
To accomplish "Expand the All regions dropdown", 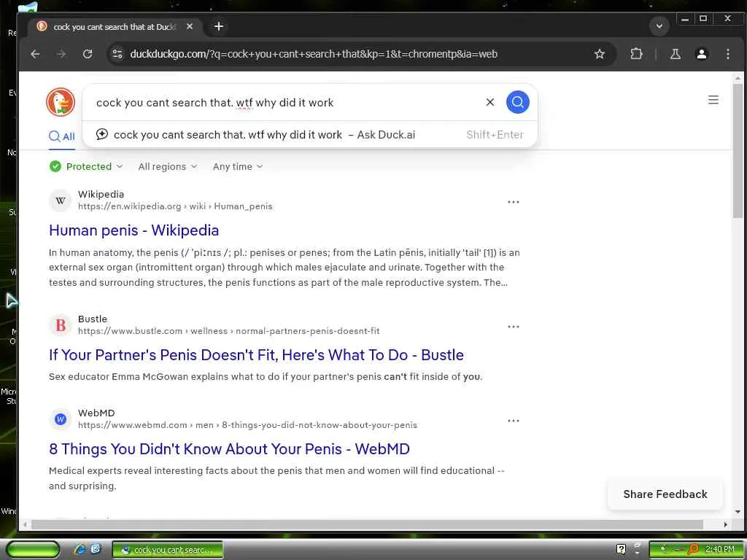I will point(167,166).
